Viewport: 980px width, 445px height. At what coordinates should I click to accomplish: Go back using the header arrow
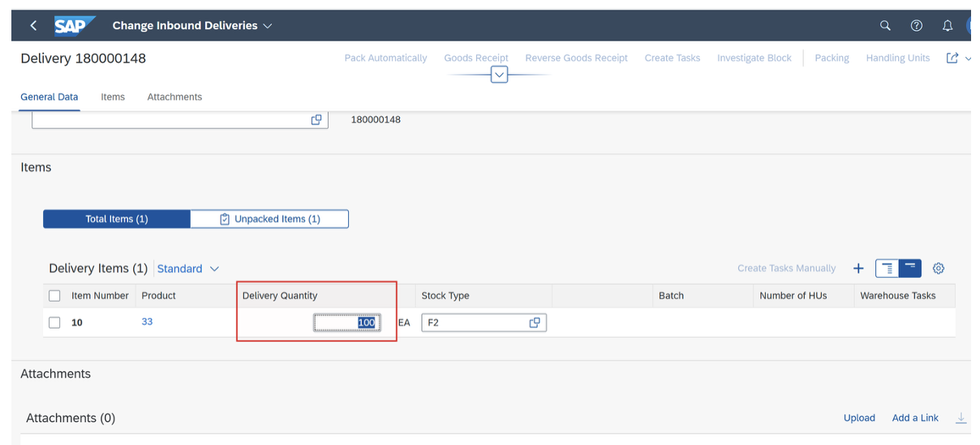33,25
